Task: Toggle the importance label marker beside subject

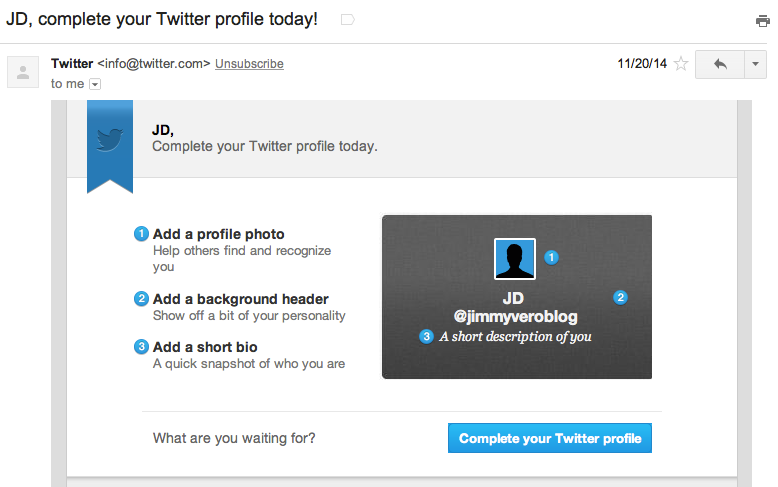Action: pos(347,19)
